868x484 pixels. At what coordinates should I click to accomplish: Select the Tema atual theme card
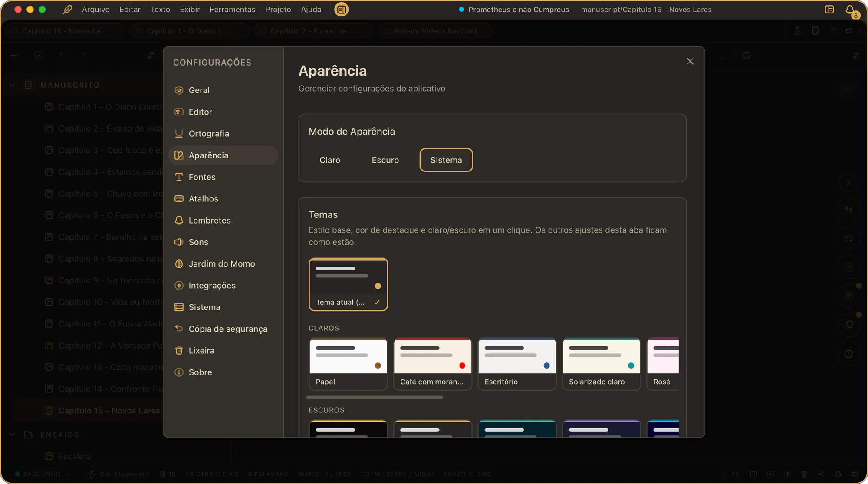(348, 284)
